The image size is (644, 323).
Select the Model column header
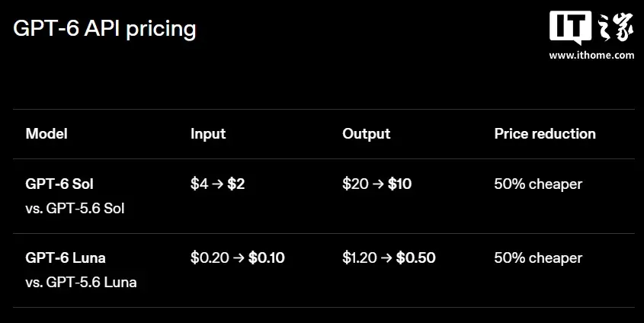coord(46,134)
